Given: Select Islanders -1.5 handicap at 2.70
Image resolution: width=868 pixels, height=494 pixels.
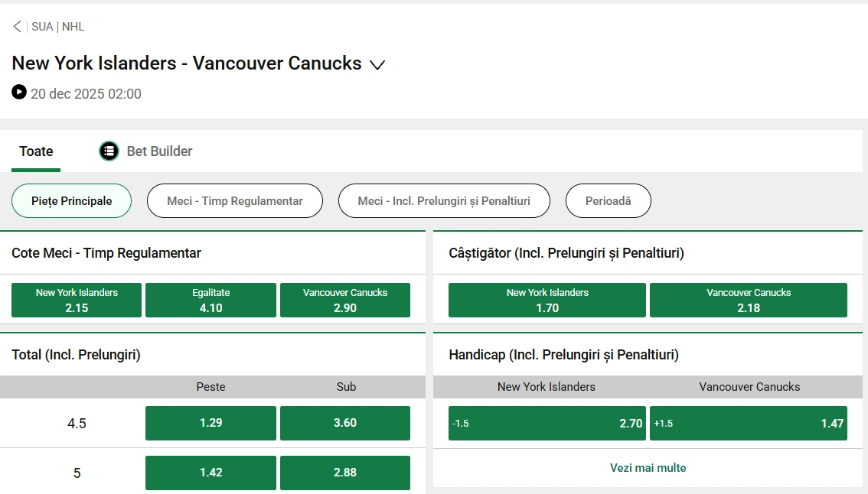Looking at the screenshot, I should tap(547, 423).
